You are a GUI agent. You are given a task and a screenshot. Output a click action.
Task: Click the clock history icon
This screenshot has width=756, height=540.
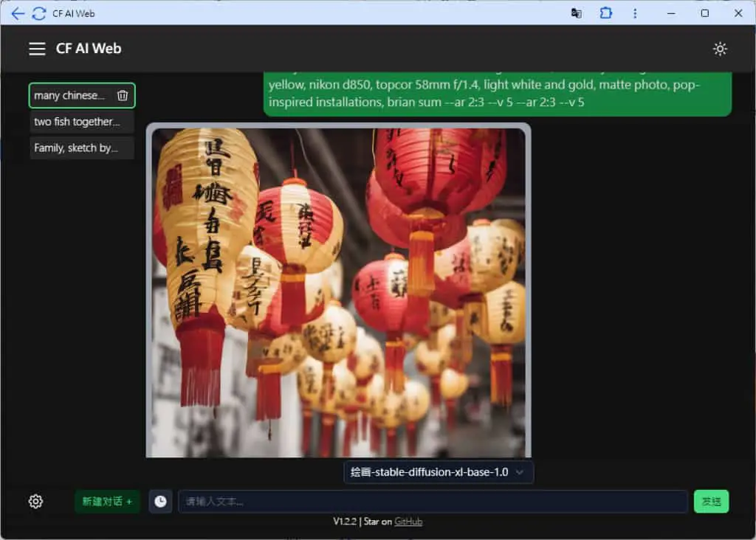[x=160, y=502]
